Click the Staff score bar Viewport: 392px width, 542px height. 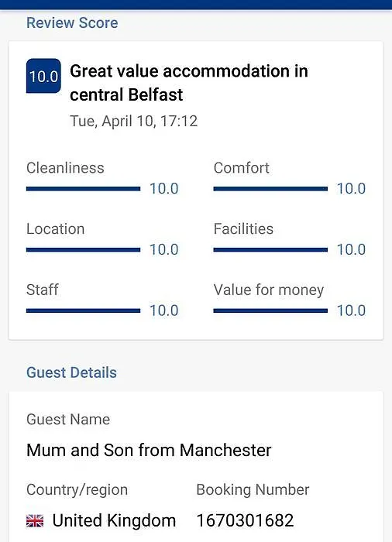coord(84,310)
